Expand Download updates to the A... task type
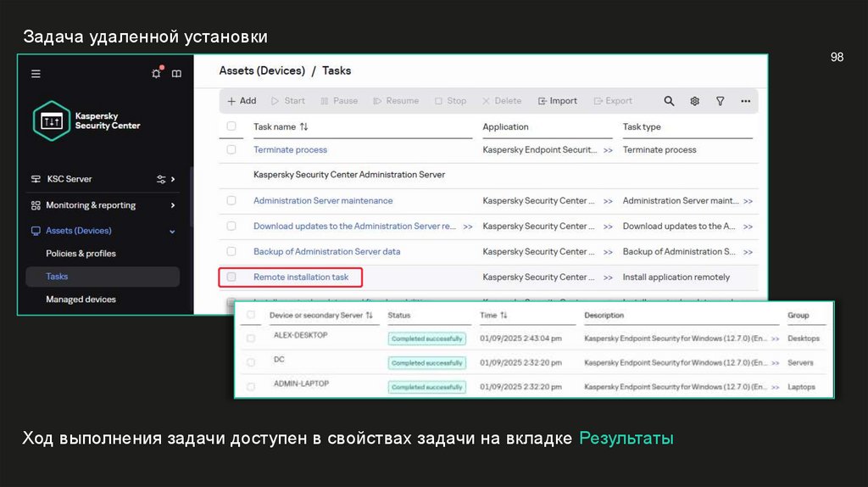 pyautogui.click(x=748, y=227)
